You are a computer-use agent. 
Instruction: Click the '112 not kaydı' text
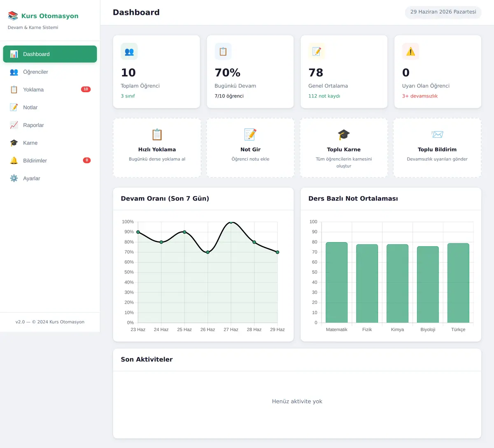click(x=324, y=96)
